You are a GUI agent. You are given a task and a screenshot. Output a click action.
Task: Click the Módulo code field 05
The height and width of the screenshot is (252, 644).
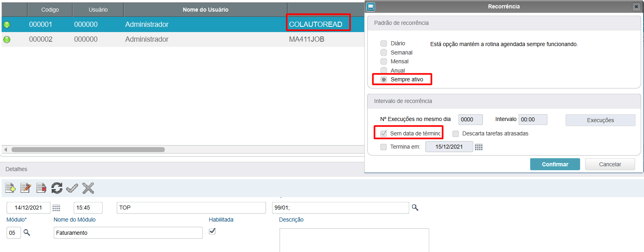(14, 233)
